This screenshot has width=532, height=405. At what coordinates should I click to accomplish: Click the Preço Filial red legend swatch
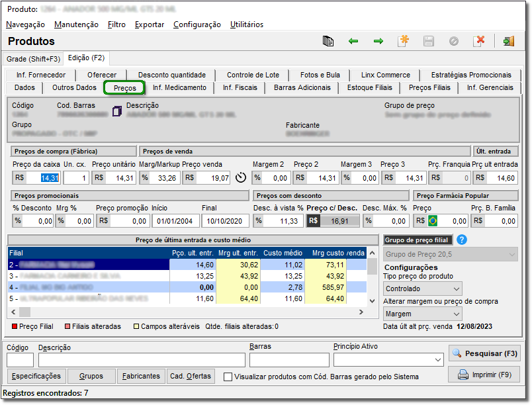(15, 326)
